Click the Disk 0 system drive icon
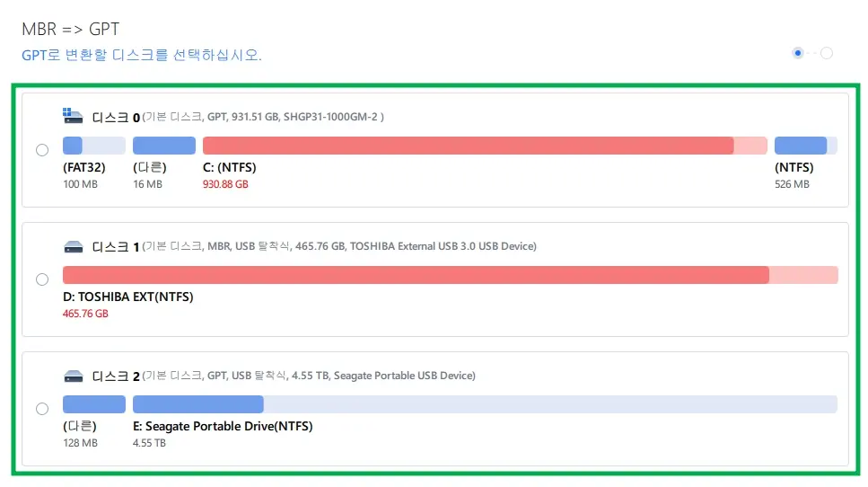868x487 pixels. tap(73, 116)
